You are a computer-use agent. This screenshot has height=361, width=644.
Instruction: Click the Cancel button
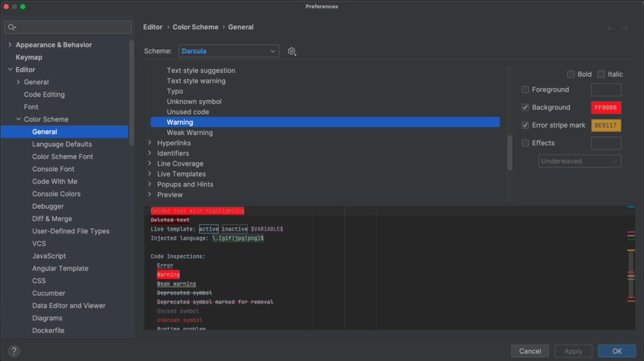coord(530,351)
